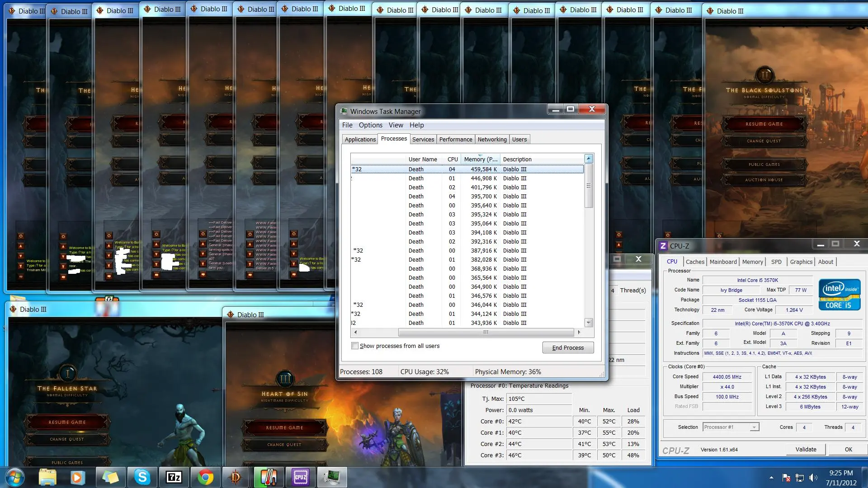Image resolution: width=868 pixels, height=488 pixels.
Task: Enable Show processes from all users
Action: [x=355, y=346]
